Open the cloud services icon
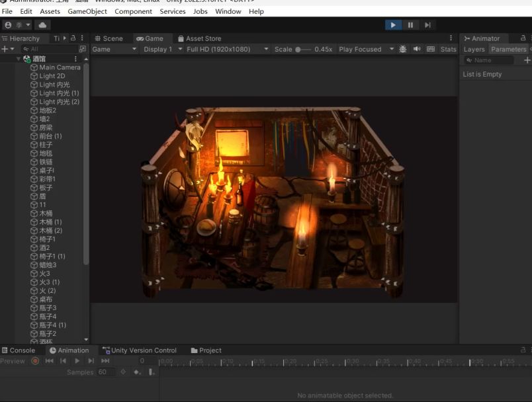Screen dimensions: 532x402 [x=42, y=25]
